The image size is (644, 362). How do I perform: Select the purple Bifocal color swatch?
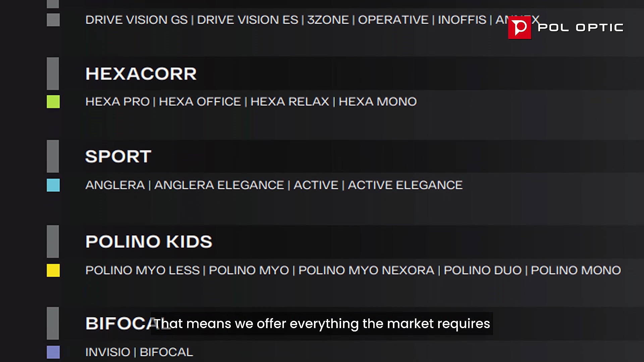coord(53,352)
